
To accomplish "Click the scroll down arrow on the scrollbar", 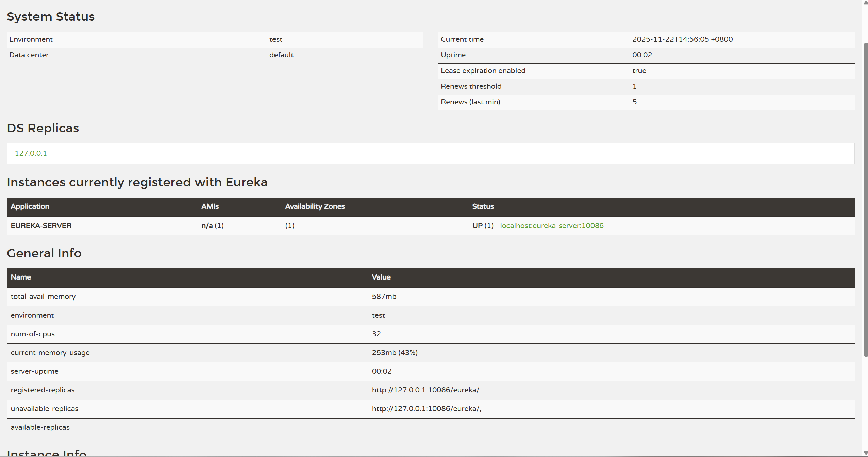I will click(865, 453).
